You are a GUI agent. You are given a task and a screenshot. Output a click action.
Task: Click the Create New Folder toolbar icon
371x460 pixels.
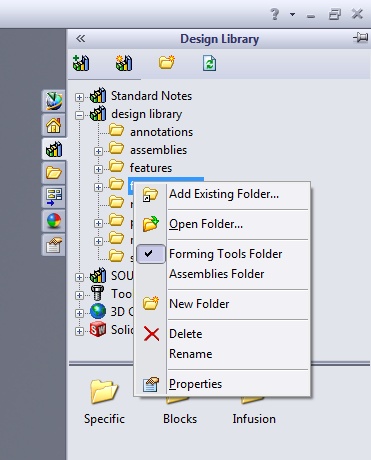(x=167, y=62)
